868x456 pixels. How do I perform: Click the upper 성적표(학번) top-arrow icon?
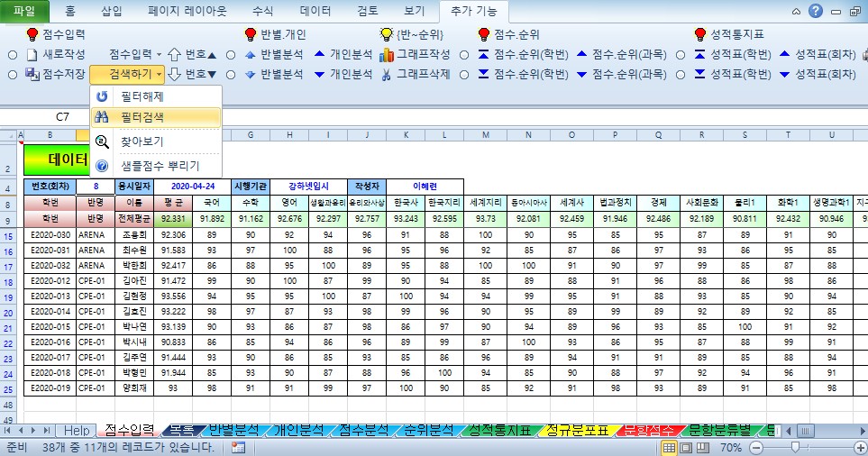point(699,54)
